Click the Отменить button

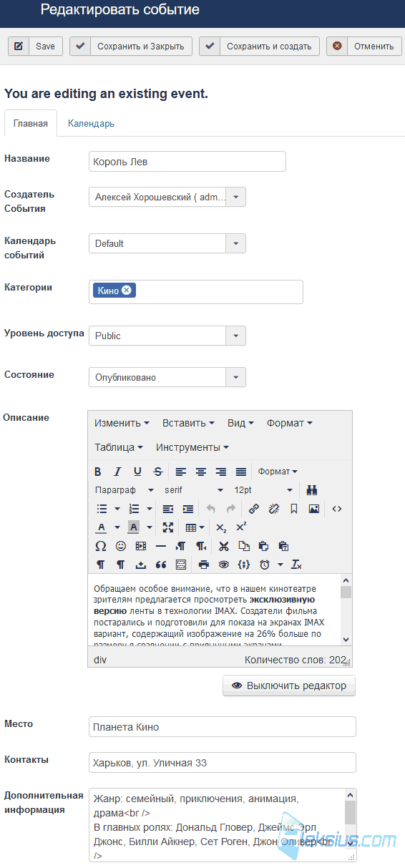pyautogui.click(x=363, y=46)
